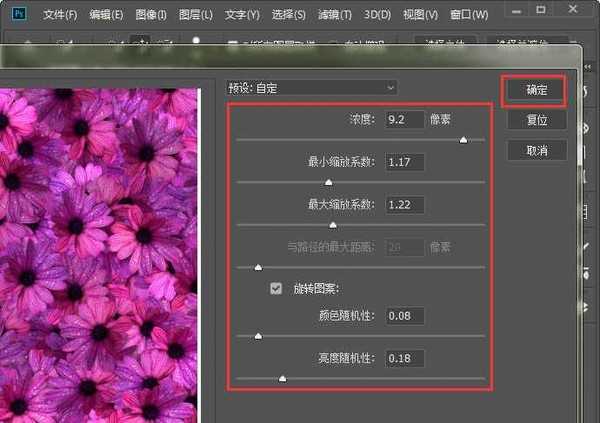Click the 浓度 density slider handle

(463, 140)
